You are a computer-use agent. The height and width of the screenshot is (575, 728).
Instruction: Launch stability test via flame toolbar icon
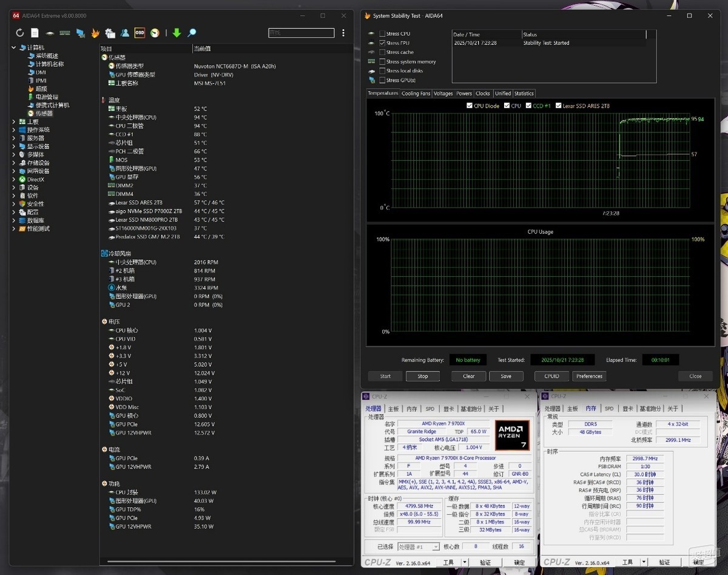point(95,33)
